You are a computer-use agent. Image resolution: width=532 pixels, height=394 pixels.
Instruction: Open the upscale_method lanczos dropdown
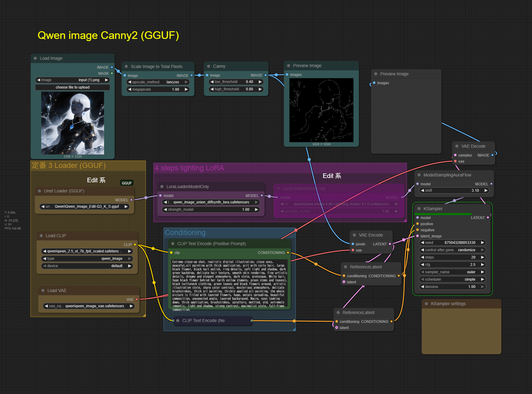tap(158, 82)
